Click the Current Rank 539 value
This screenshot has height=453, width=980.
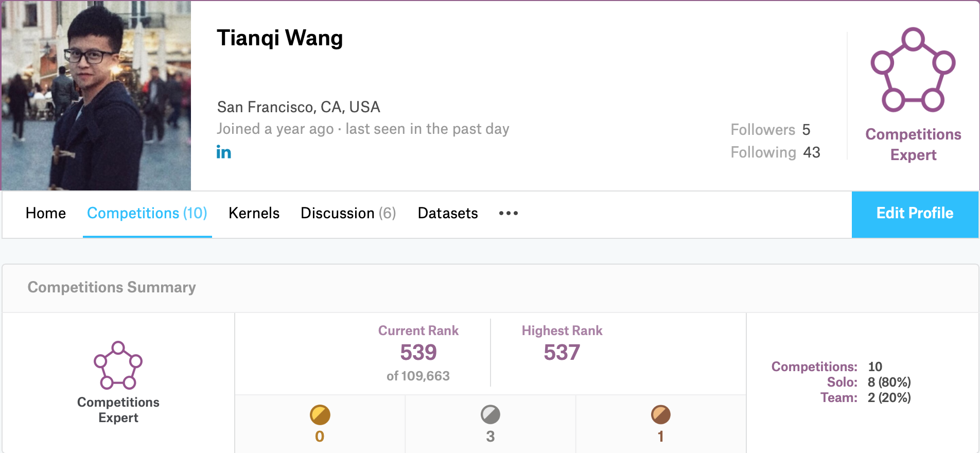tap(418, 352)
